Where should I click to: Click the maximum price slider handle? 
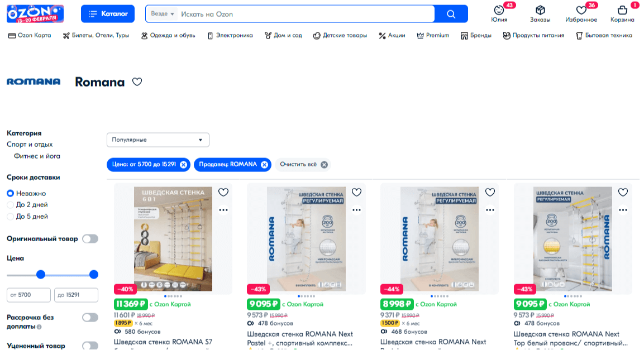click(94, 275)
